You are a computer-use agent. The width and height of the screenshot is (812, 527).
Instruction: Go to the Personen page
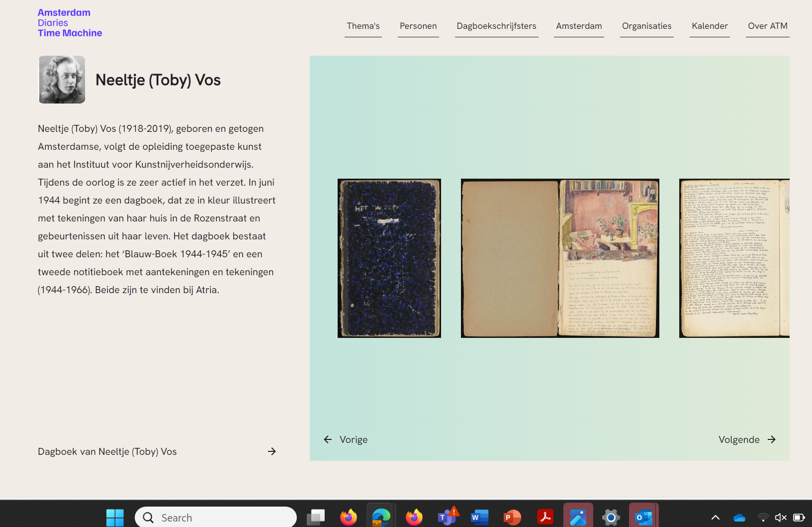tap(418, 26)
